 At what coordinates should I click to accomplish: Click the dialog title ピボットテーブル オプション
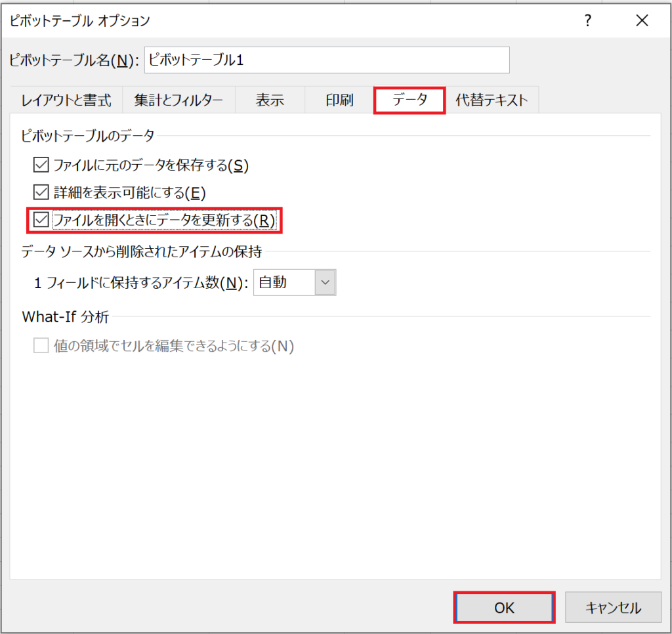click(x=79, y=20)
